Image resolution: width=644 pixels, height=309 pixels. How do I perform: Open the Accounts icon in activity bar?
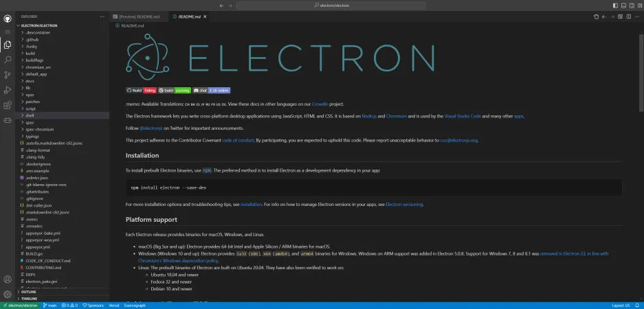(x=8, y=279)
